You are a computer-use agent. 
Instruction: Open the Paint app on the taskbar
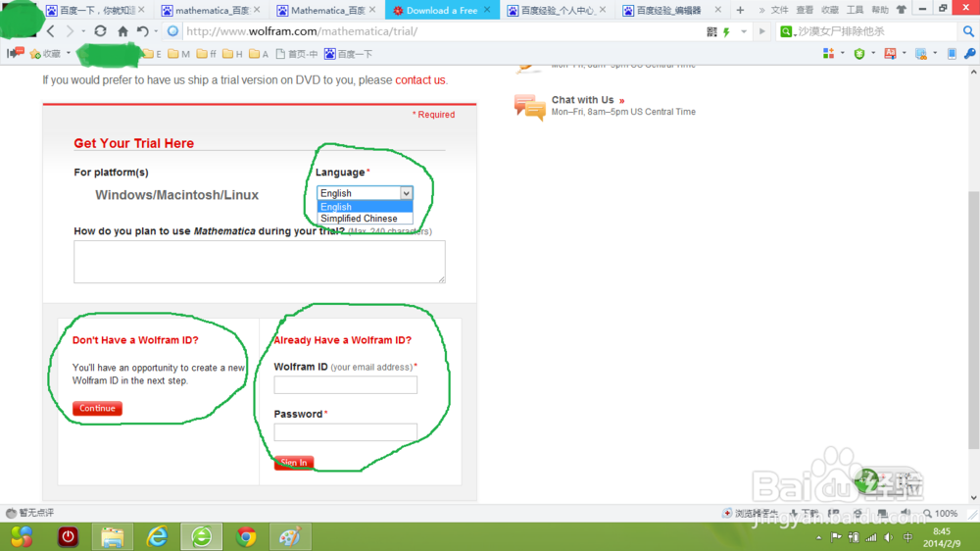pyautogui.click(x=290, y=536)
